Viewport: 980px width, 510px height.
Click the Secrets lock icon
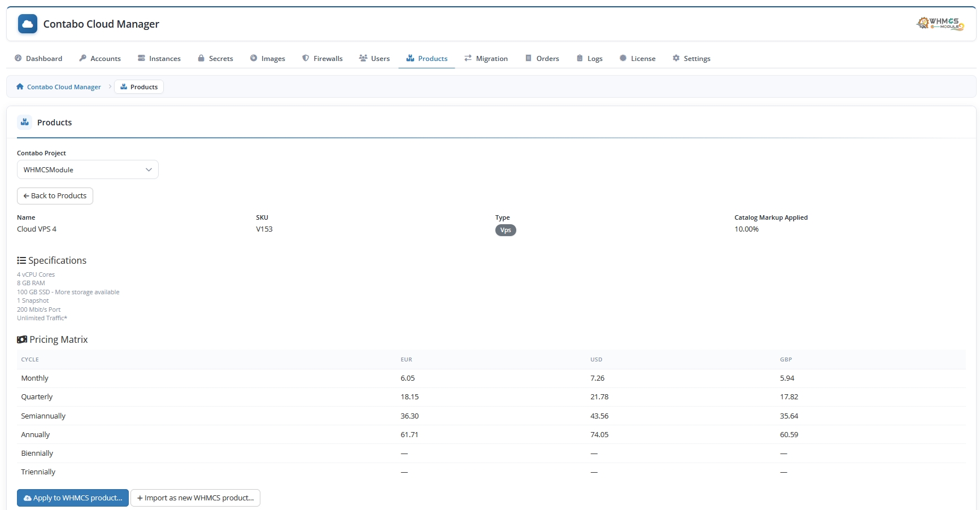click(201, 58)
